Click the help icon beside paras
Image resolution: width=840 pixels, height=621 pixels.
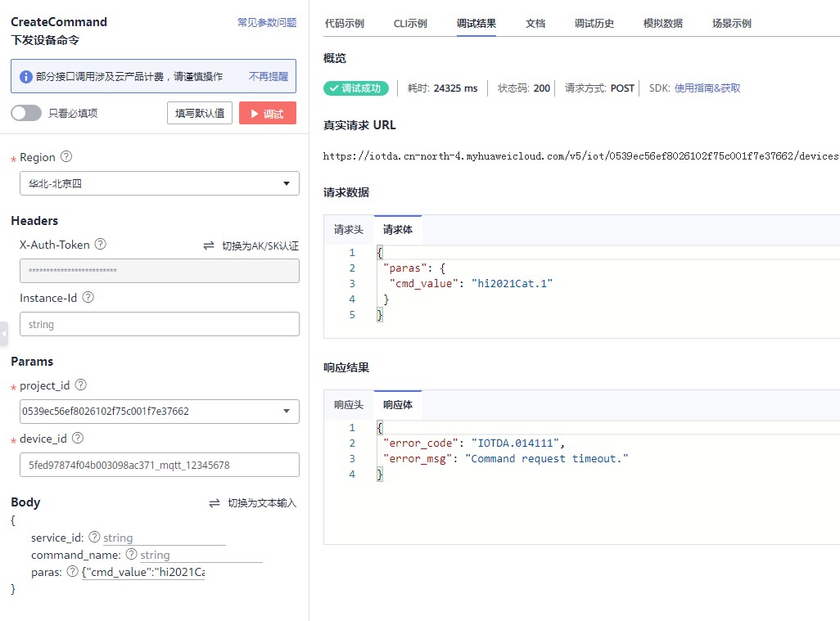tap(72, 571)
